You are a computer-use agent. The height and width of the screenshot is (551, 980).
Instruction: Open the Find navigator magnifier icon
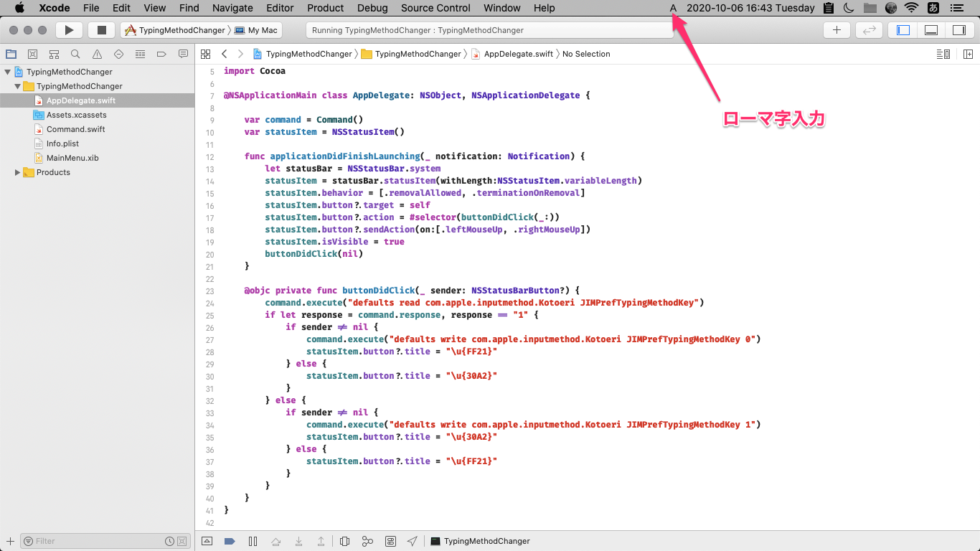(x=75, y=54)
